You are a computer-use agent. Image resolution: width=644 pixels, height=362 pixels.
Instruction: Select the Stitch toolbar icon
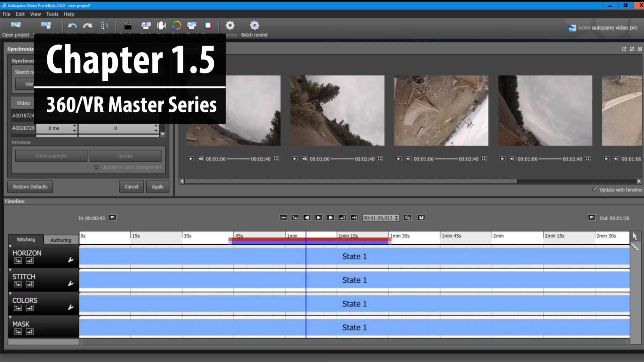pos(146,25)
